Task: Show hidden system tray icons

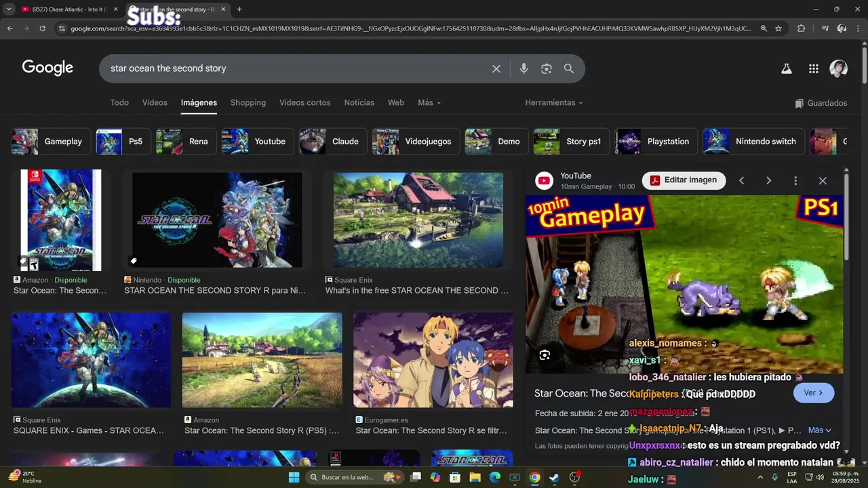Action: click(x=761, y=477)
